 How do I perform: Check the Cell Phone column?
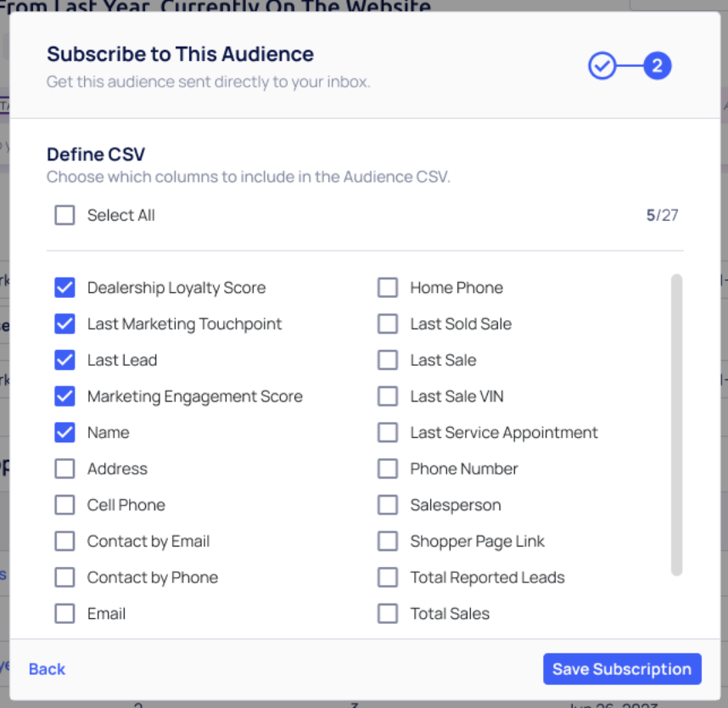[64, 505]
